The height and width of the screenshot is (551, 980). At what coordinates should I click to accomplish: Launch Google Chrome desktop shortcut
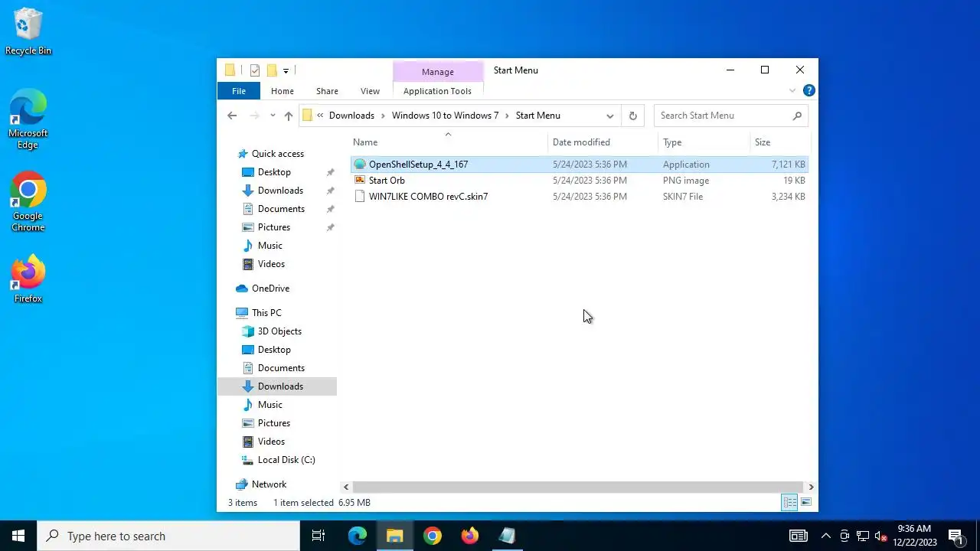(x=28, y=202)
